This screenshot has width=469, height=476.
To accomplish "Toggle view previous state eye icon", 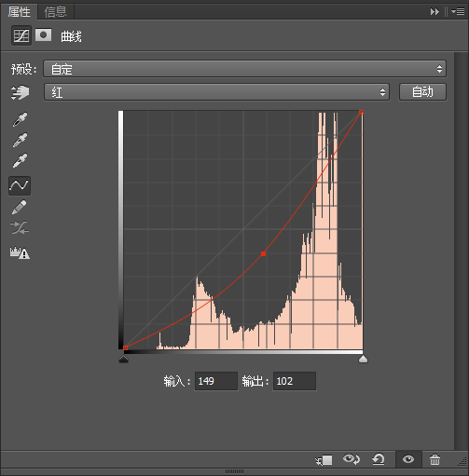I will 352,459.
